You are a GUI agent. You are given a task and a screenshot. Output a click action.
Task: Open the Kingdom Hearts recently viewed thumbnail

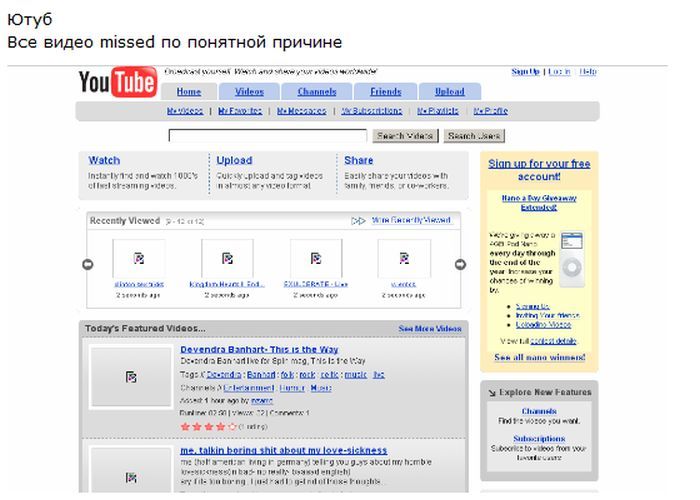pyautogui.click(x=227, y=258)
